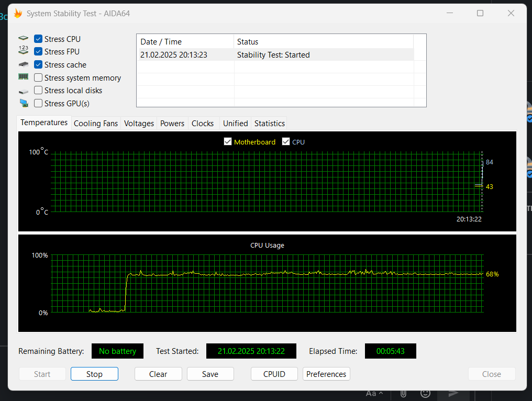Click the Clear button
The height and width of the screenshot is (401, 532).
click(158, 374)
